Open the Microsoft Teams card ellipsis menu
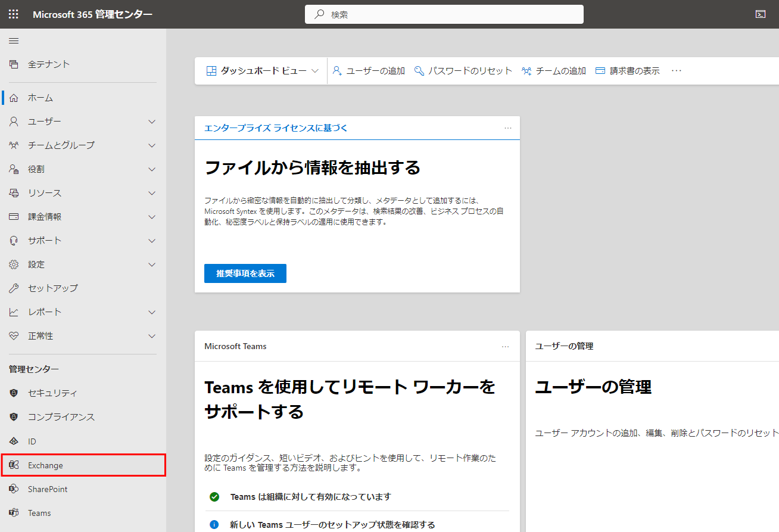Image resolution: width=779 pixels, height=532 pixels. (x=506, y=346)
